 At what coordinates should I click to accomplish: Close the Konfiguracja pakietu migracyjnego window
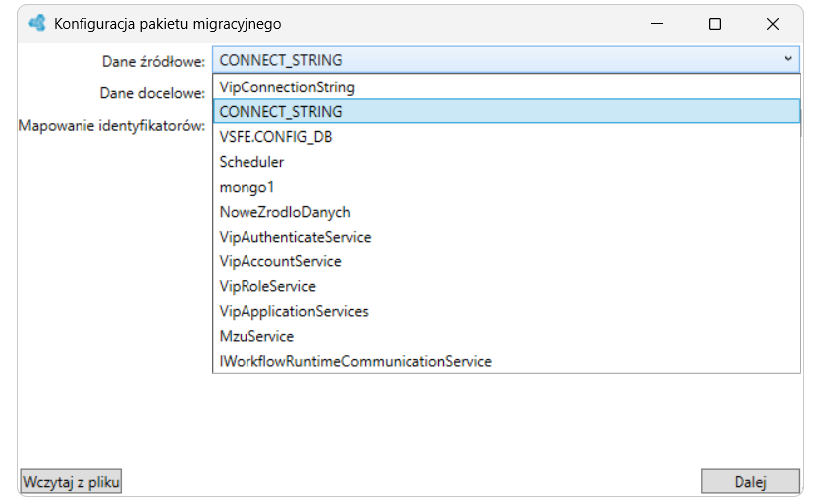(x=772, y=24)
